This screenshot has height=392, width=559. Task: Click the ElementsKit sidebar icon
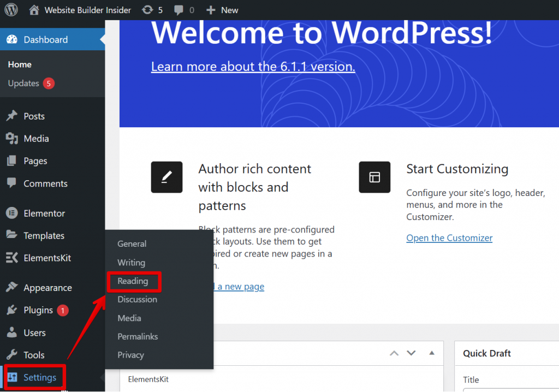tap(12, 258)
